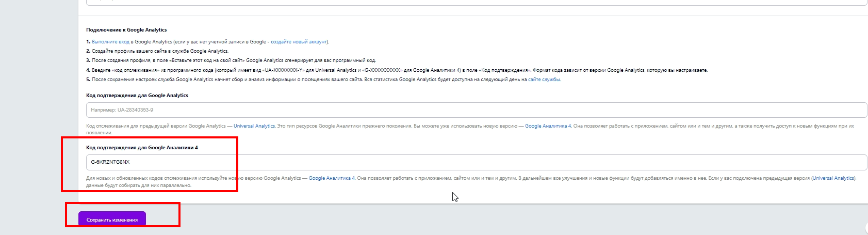The width and height of the screenshot is (868, 235).
Task: Click into the field containing G-6KRZN7G8NX
Action: pyautogui.click(x=477, y=162)
